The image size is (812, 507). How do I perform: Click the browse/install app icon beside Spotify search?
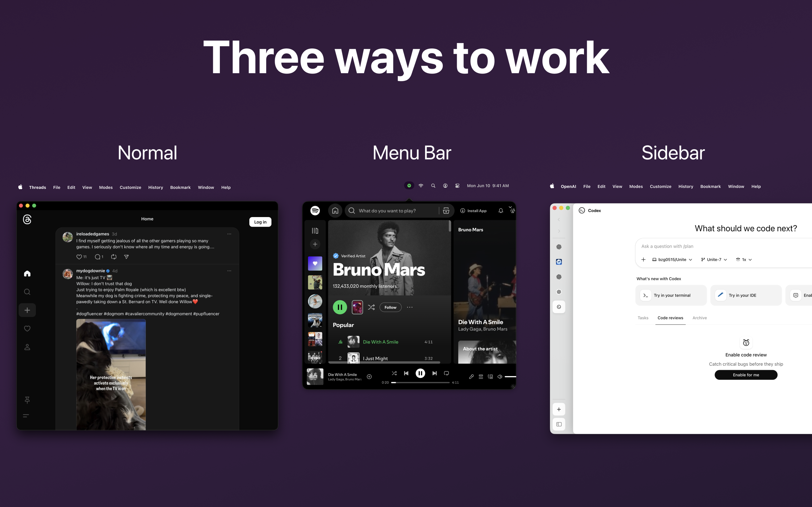click(446, 211)
